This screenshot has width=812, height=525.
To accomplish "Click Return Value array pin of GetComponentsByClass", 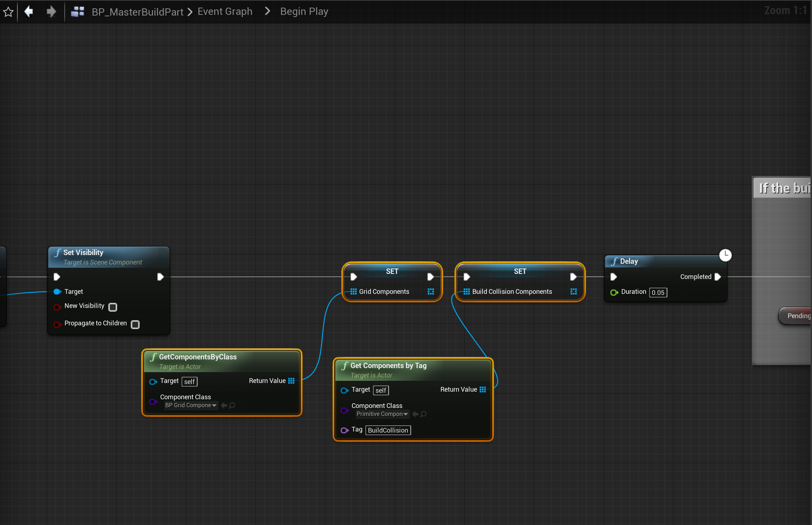I will [x=291, y=381].
